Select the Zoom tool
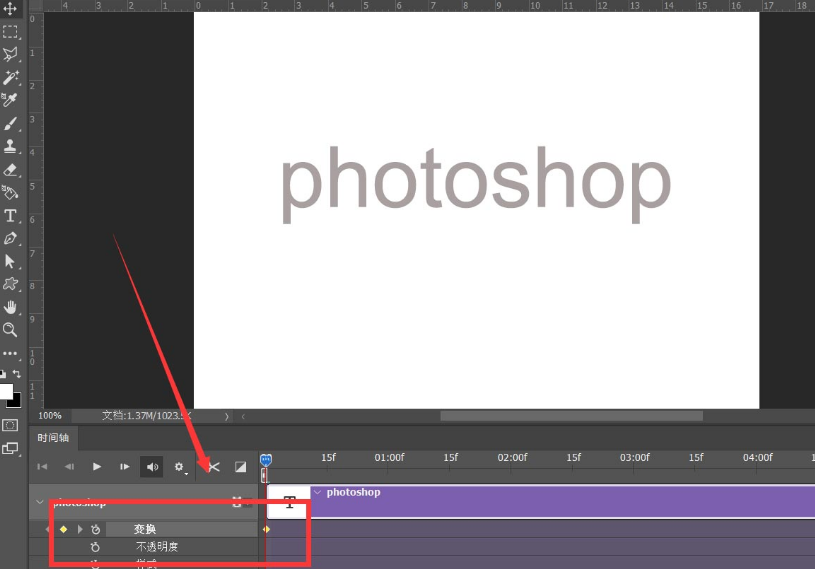This screenshot has height=569, width=815. click(11, 330)
